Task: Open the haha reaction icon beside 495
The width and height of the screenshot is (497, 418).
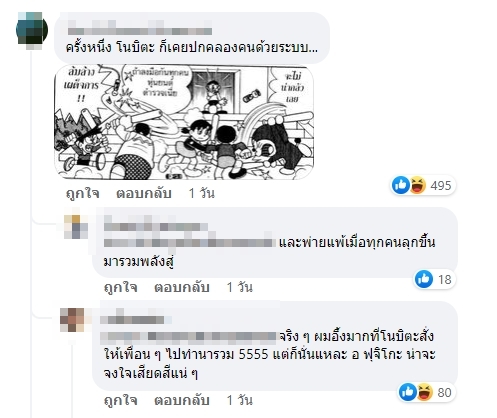Action: point(418,185)
